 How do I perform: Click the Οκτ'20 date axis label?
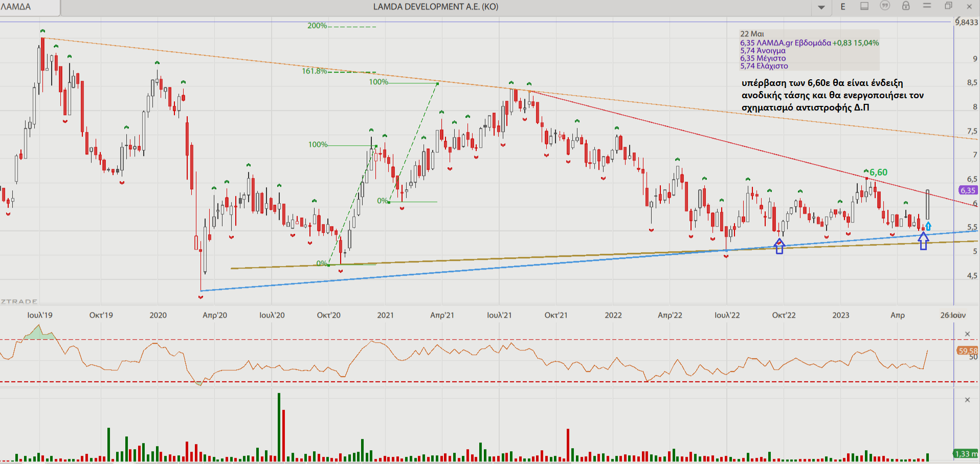pos(328,315)
